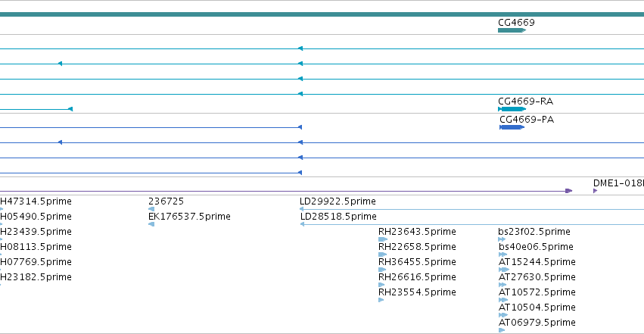The width and height of the screenshot is (644, 334).
Task: Click the RH22658.5prime EST label
Action: point(417,247)
